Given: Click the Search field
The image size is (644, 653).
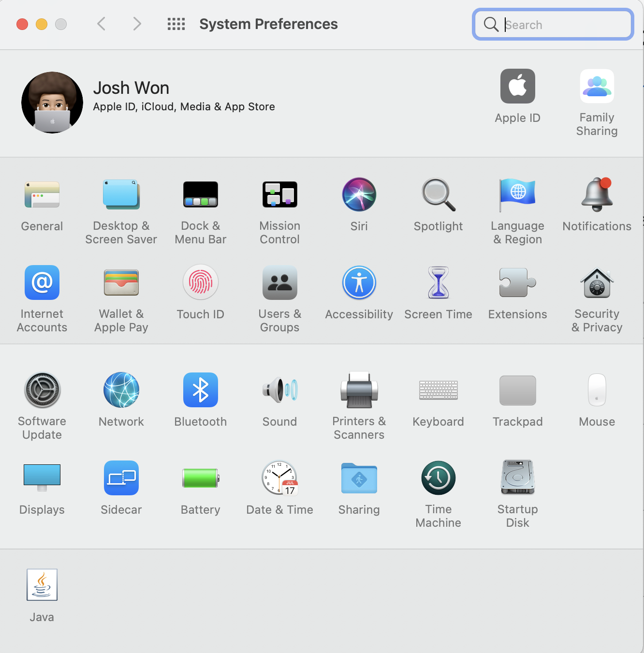Looking at the screenshot, I should tap(553, 24).
